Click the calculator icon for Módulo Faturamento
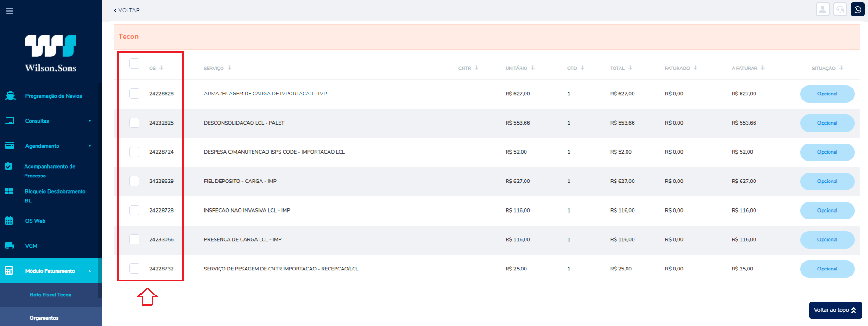 coord(9,270)
